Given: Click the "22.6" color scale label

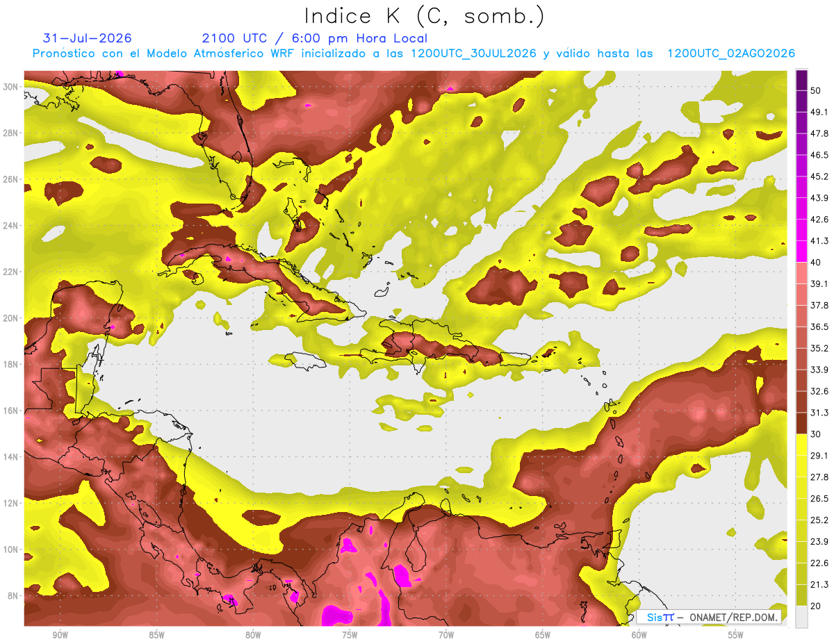Looking at the screenshot, I should click(819, 563).
